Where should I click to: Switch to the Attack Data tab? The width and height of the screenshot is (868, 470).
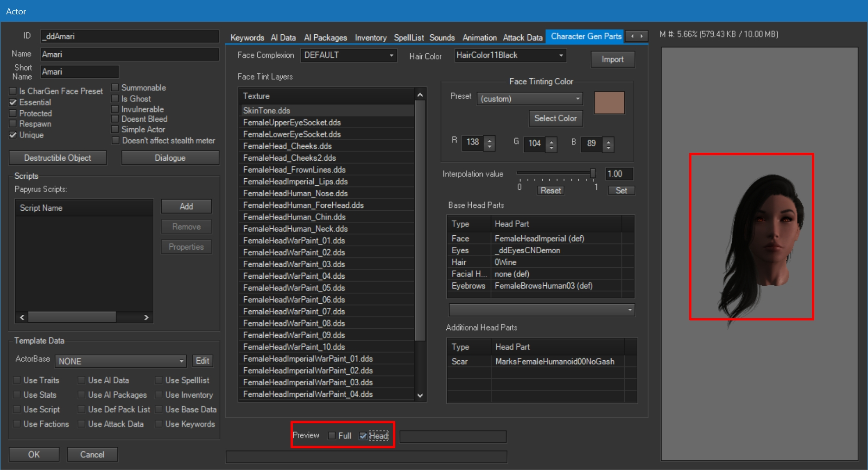(522, 38)
